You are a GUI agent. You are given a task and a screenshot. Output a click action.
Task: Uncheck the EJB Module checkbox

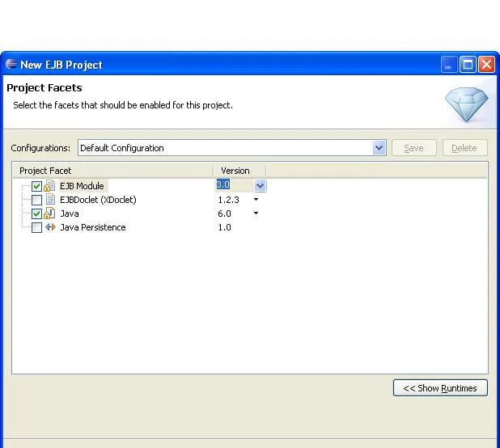36,186
